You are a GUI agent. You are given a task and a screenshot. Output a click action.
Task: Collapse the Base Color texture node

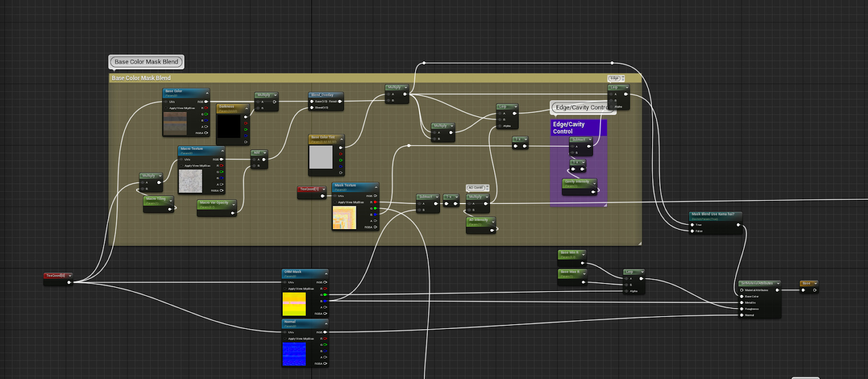pos(207,92)
